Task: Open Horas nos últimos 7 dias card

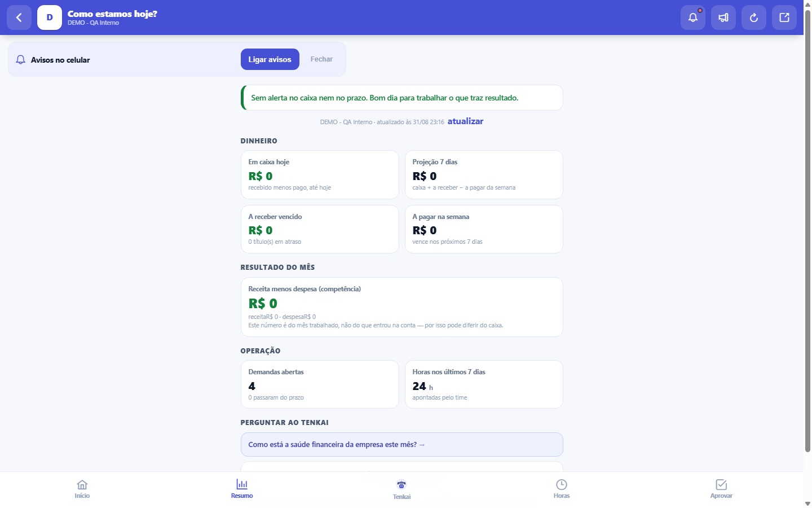Action: pos(484,384)
